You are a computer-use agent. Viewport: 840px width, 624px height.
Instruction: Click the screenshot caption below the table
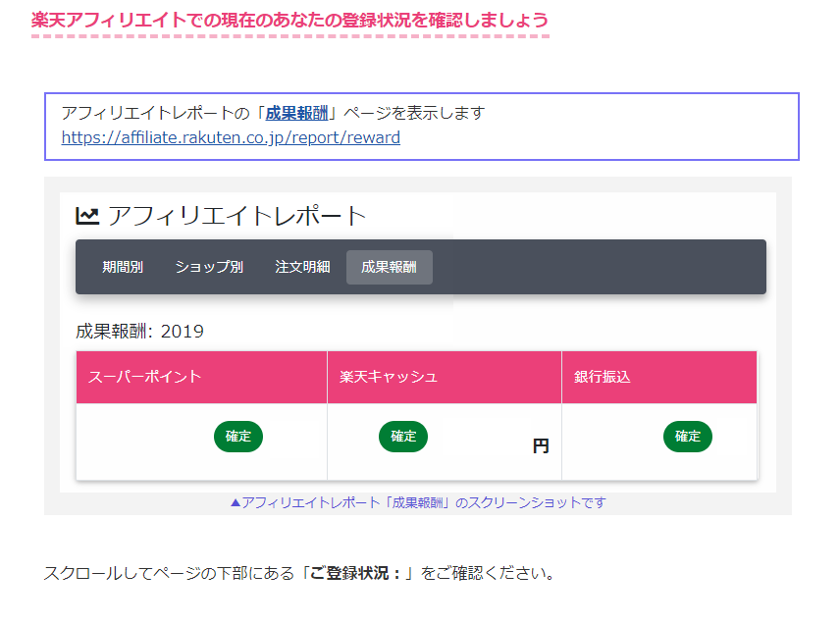pyautogui.click(x=417, y=502)
